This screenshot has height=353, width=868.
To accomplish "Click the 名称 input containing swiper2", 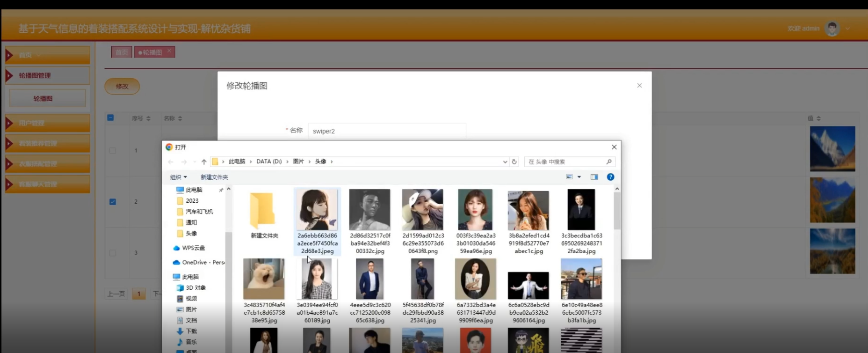I will pos(387,131).
